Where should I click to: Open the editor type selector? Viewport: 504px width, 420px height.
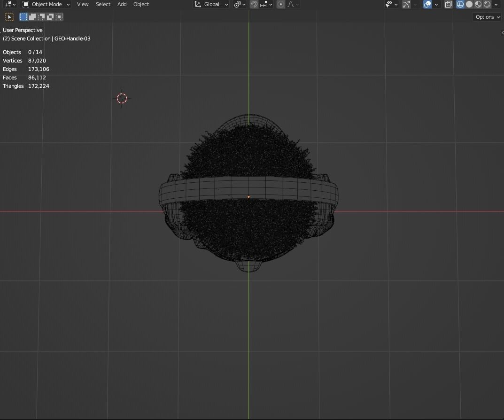tap(10, 4)
